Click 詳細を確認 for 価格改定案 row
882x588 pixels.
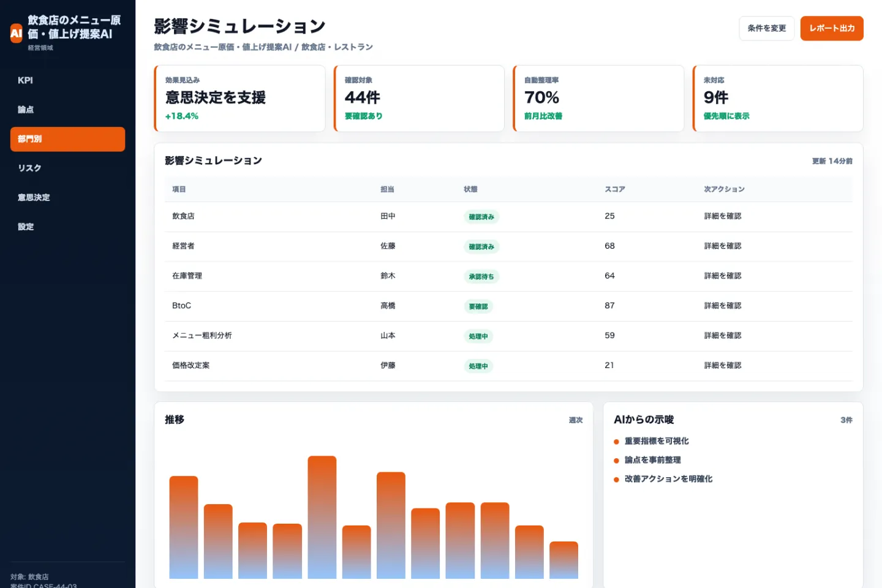click(723, 366)
